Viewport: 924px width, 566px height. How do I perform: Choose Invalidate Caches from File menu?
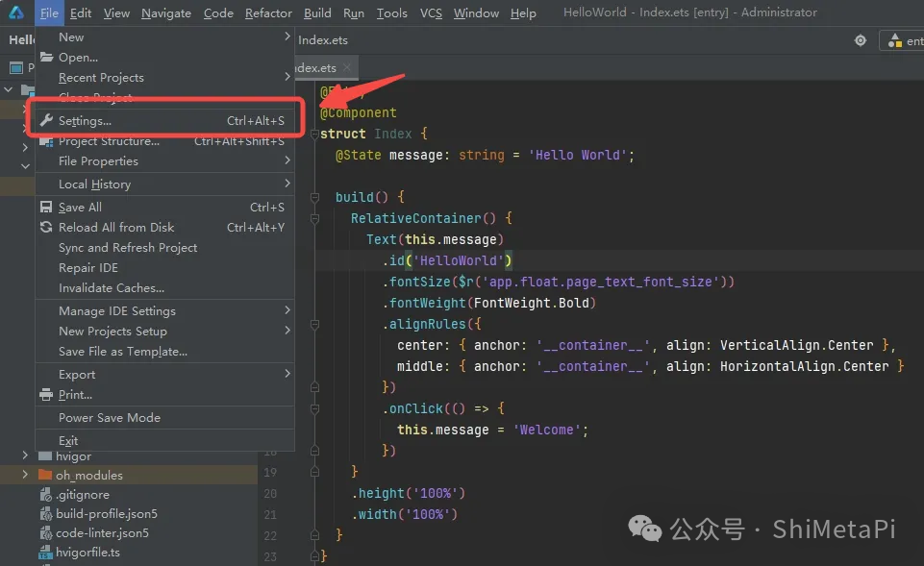click(x=111, y=288)
